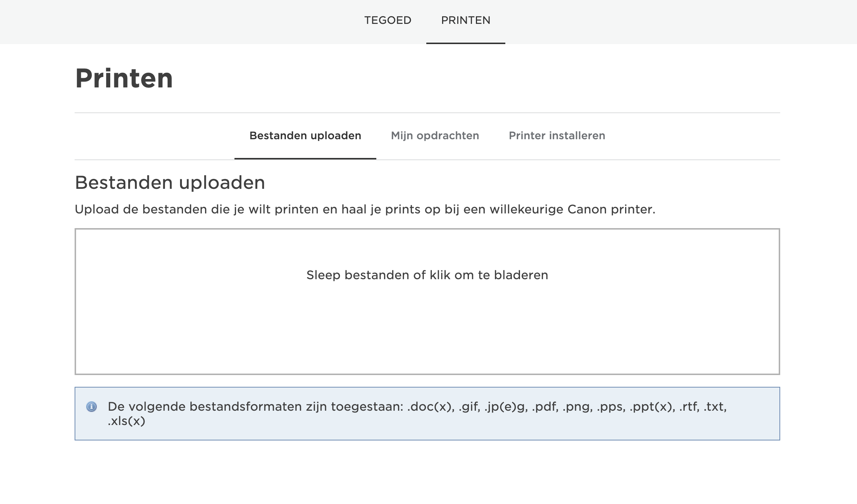Screen dimensions: 857x504
Task: Click the underline indicator below PRINTEN
Action: (466, 44)
